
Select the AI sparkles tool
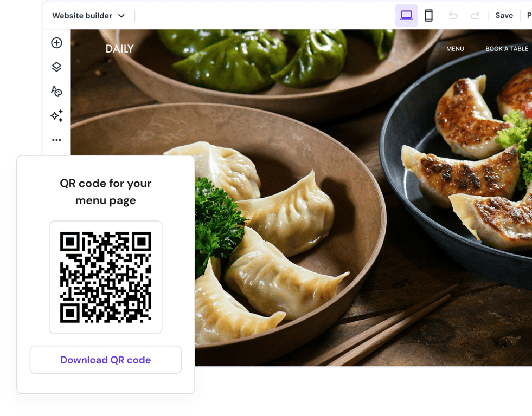(x=56, y=115)
